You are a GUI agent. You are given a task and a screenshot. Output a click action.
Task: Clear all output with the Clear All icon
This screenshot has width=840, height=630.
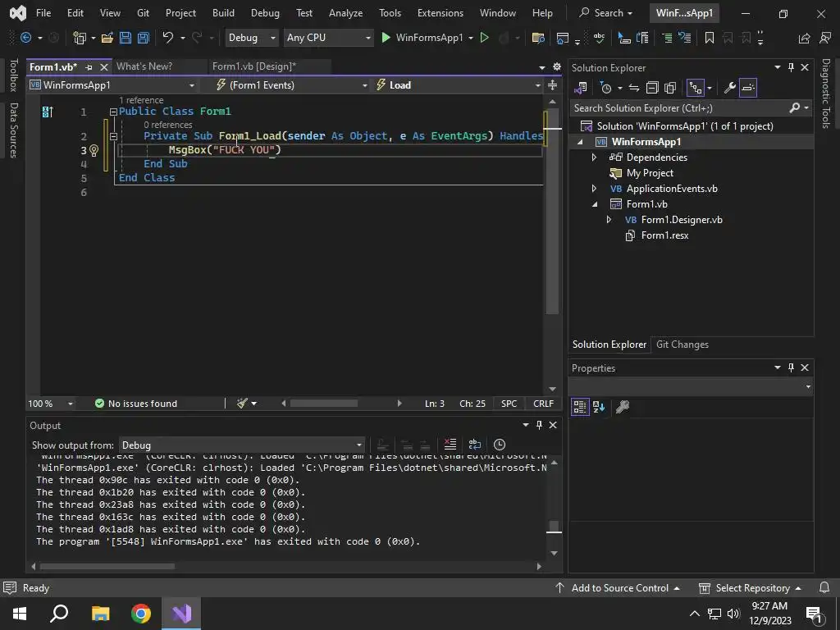(450, 444)
